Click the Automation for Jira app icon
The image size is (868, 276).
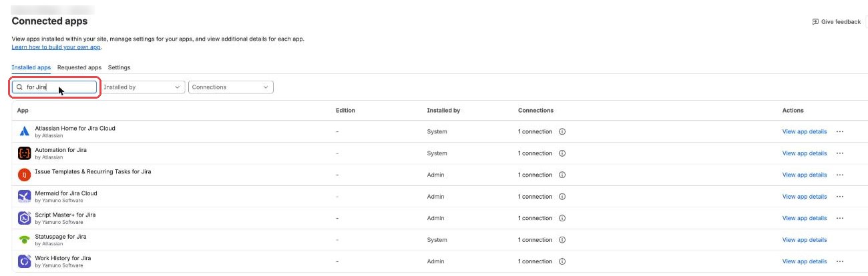(x=24, y=153)
